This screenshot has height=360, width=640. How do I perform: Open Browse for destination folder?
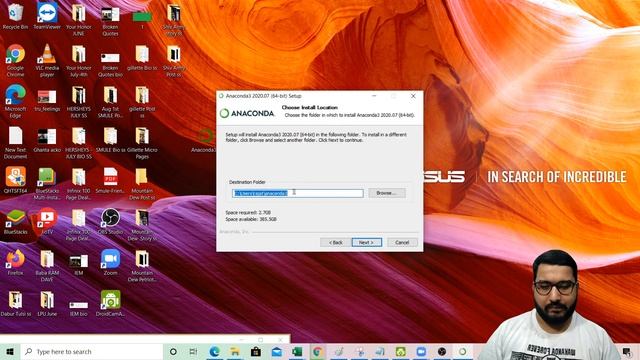click(387, 193)
